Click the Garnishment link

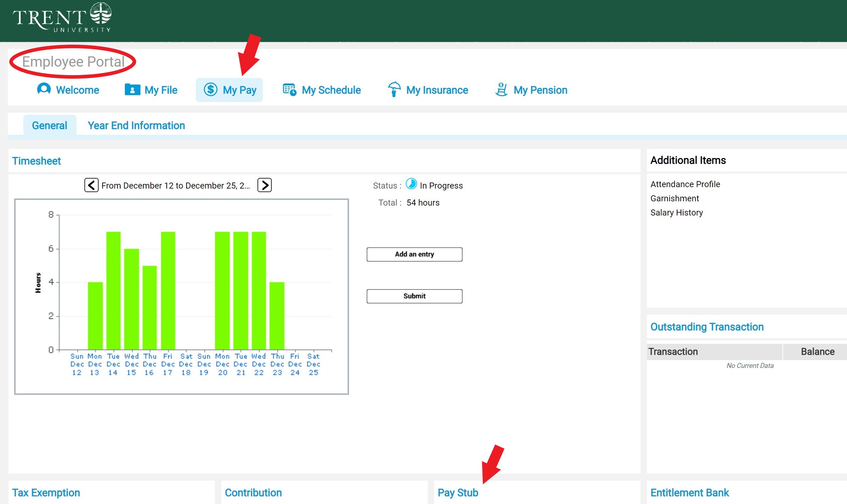pyautogui.click(x=674, y=198)
